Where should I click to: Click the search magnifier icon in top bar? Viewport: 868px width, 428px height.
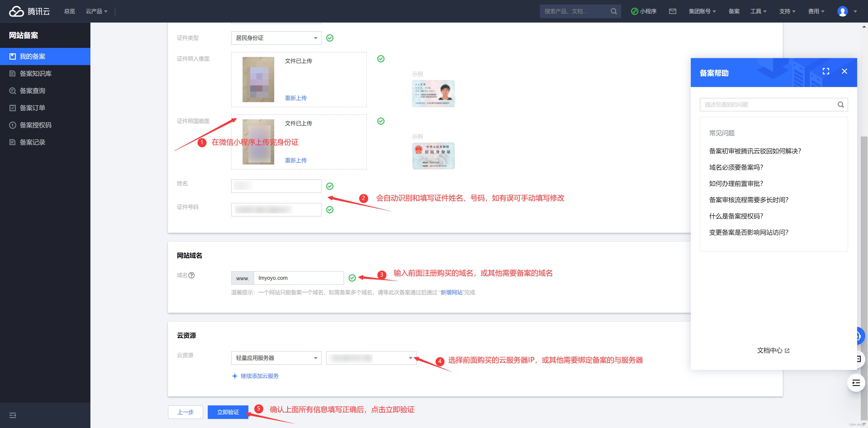[614, 11]
